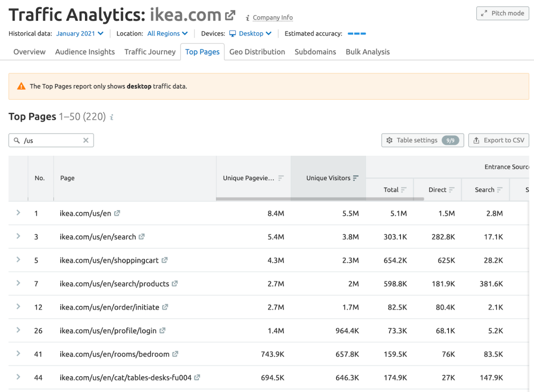Open external link for ikea.com/us/en
Screen dimensions: 534x392
click(x=117, y=213)
